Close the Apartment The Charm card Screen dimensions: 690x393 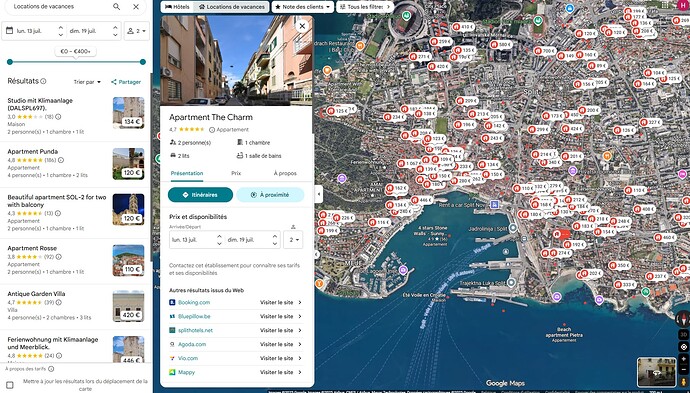tap(302, 26)
